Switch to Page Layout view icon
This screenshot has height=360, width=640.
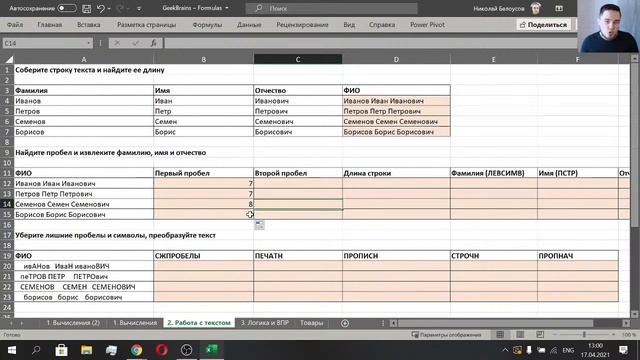pos(520,335)
